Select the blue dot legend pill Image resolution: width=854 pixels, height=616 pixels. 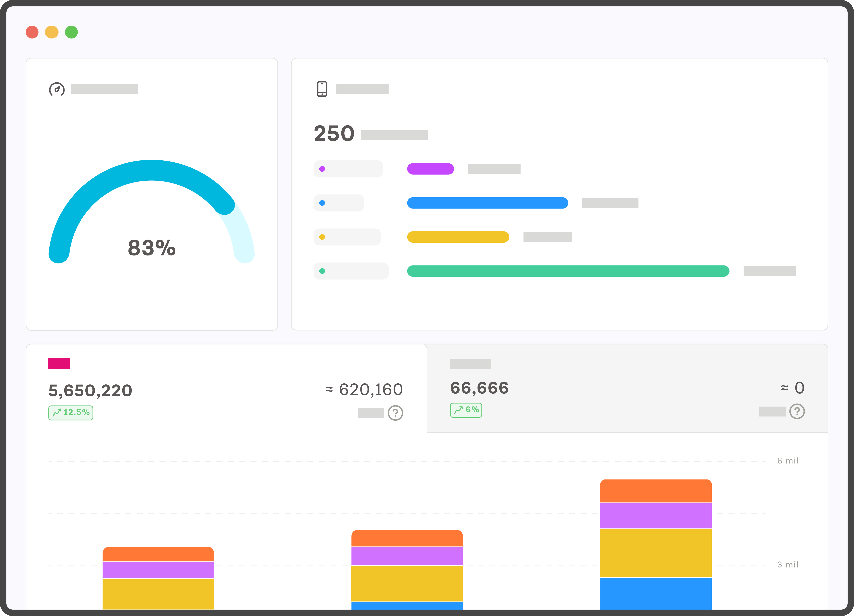pyautogui.click(x=339, y=203)
